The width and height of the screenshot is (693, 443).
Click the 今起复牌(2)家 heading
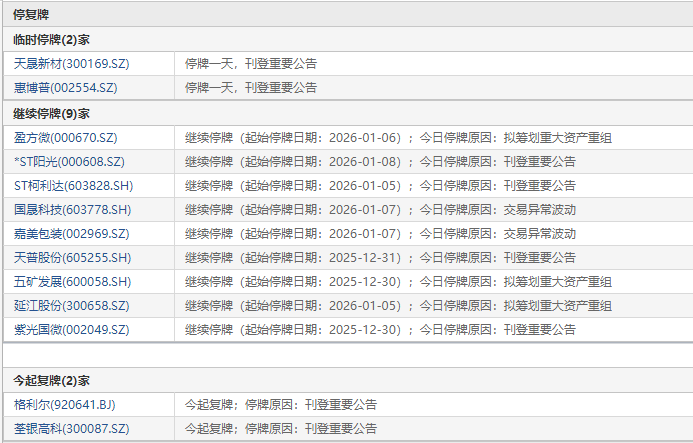coord(51,380)
